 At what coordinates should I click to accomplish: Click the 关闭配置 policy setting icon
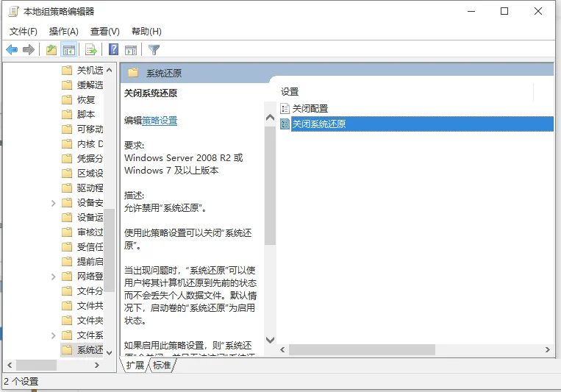click(x=285, y=108)
